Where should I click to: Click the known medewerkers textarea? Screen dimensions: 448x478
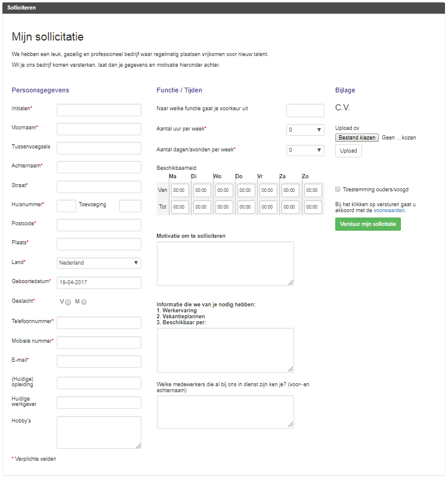(225, 412)
